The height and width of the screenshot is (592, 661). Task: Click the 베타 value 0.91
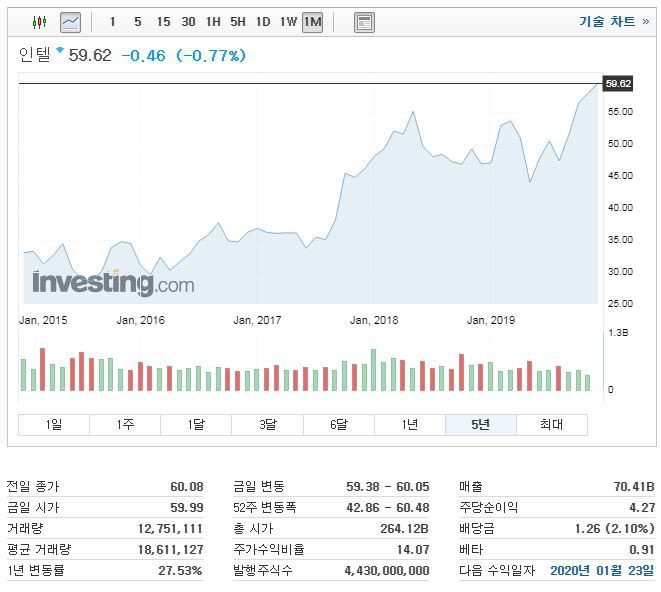(x=642, y=550)
